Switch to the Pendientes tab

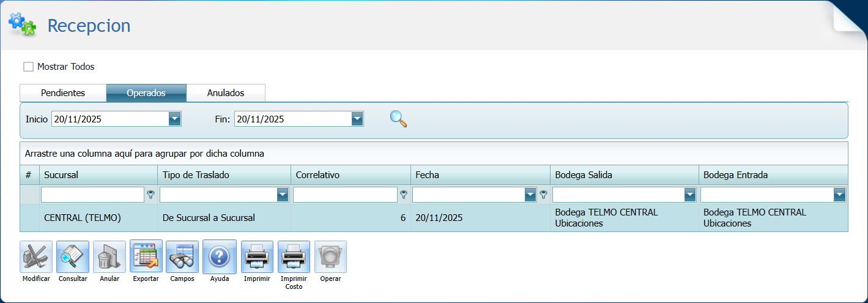click(63, 93)
